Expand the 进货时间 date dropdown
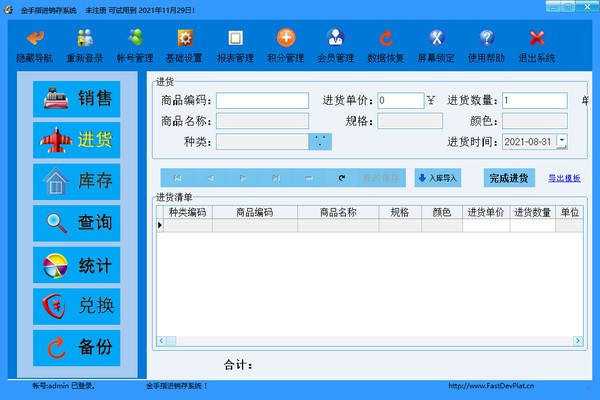Viewport: 600px width, 400px height. [561, 142]
